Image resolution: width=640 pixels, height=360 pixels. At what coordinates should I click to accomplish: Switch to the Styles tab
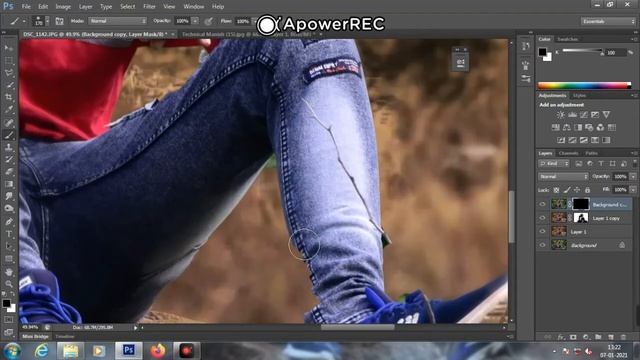[579, 96]
